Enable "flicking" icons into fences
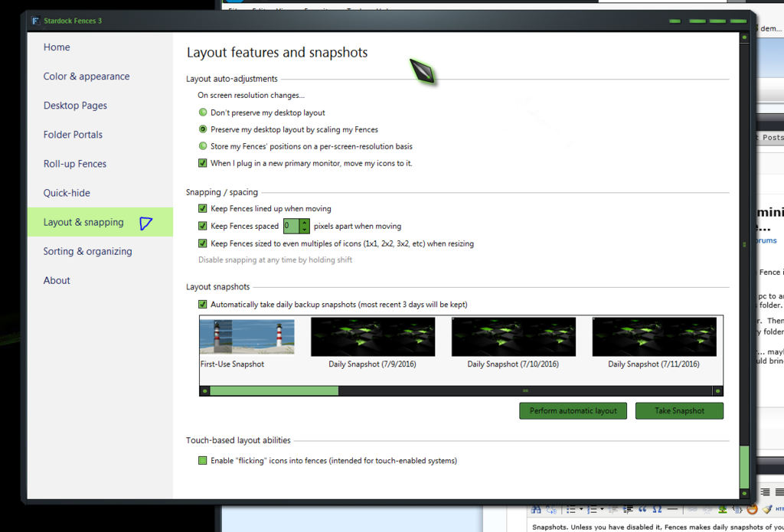784x532 pixels. pos(202,461)
